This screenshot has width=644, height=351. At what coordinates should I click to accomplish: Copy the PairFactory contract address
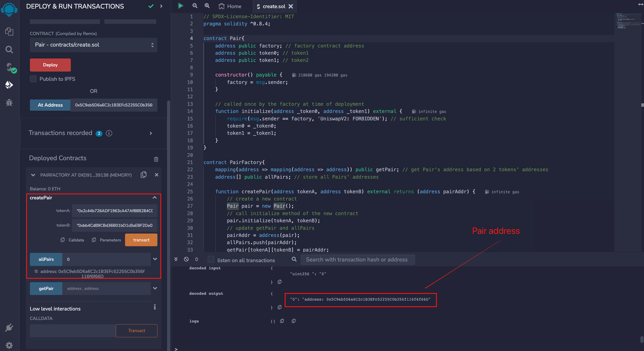[143, 175]
